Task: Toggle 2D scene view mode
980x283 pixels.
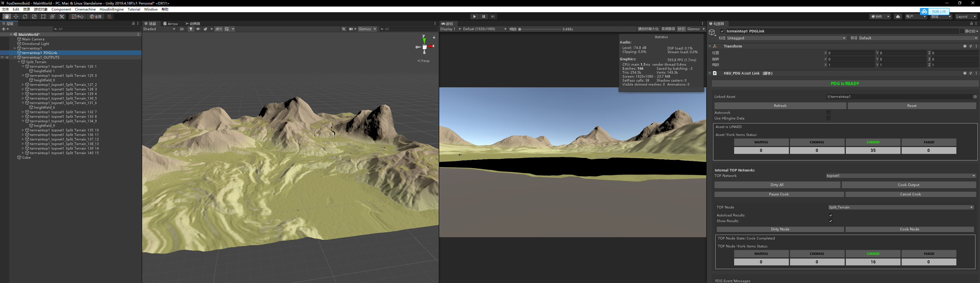Action: pyautogui.click(x=182, y=29)
